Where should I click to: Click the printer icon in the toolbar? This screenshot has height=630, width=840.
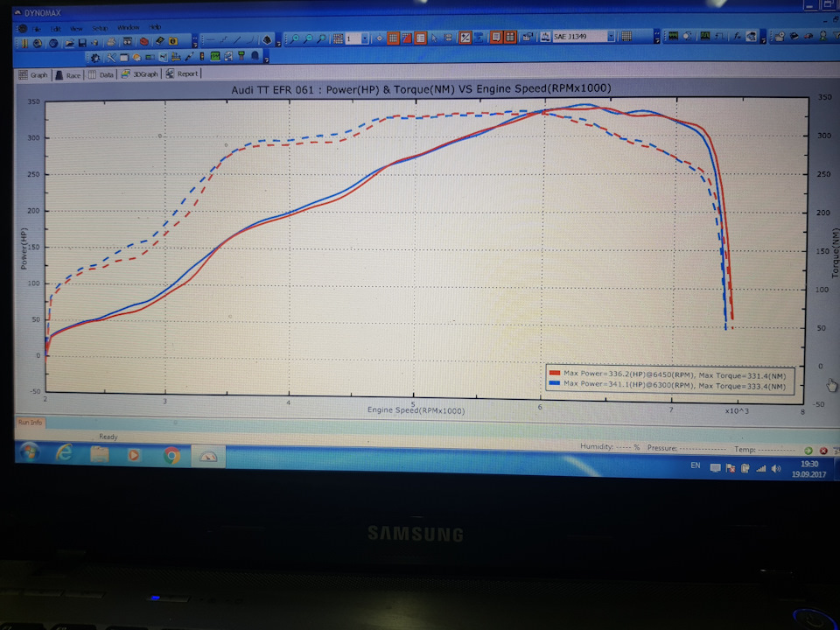[x=111, y=42]
